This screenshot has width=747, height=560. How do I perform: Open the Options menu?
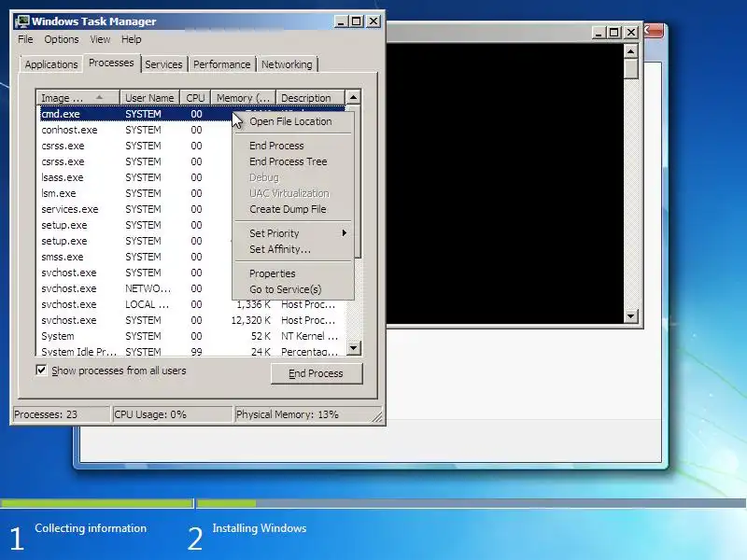(62, 39)
